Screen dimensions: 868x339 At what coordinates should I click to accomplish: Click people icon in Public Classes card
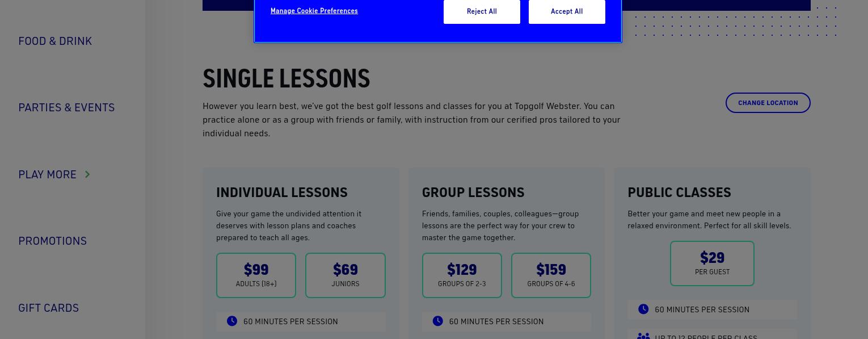[643, 336]
